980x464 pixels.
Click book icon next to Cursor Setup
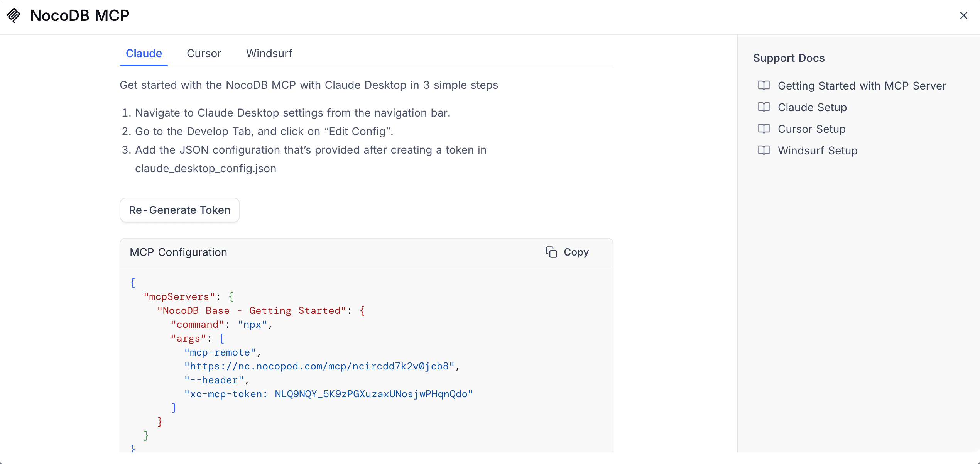(764, 129)
